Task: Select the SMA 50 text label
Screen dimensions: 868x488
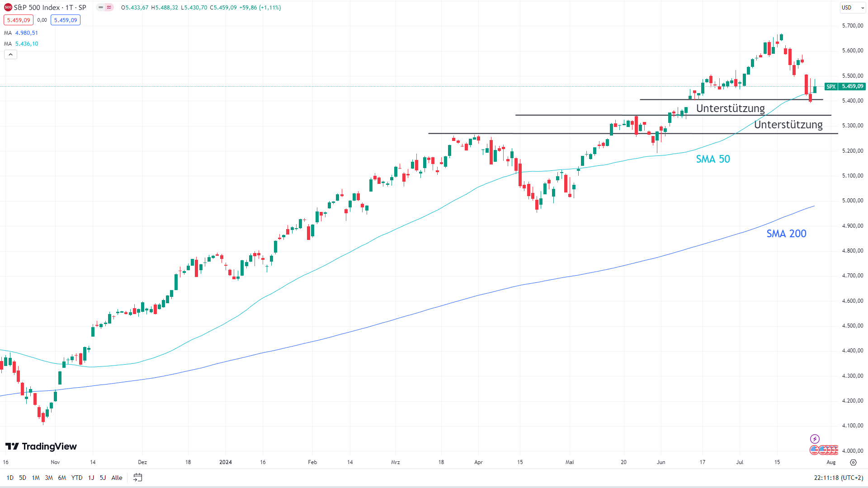Action: (713, 159)
